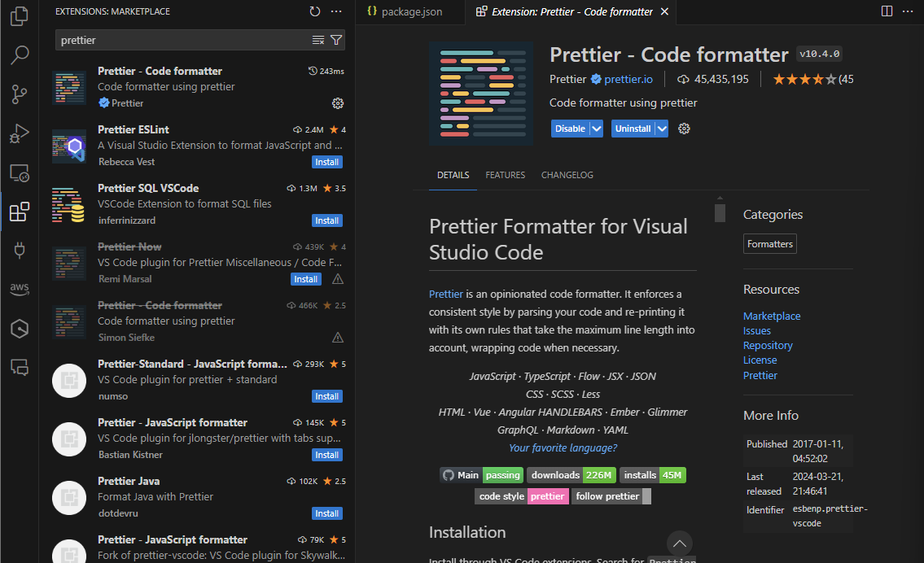Image resolution: width=924 pixels, height=563 pixels.
Task: Open the extensions filter menu
Action: (336, 40)
